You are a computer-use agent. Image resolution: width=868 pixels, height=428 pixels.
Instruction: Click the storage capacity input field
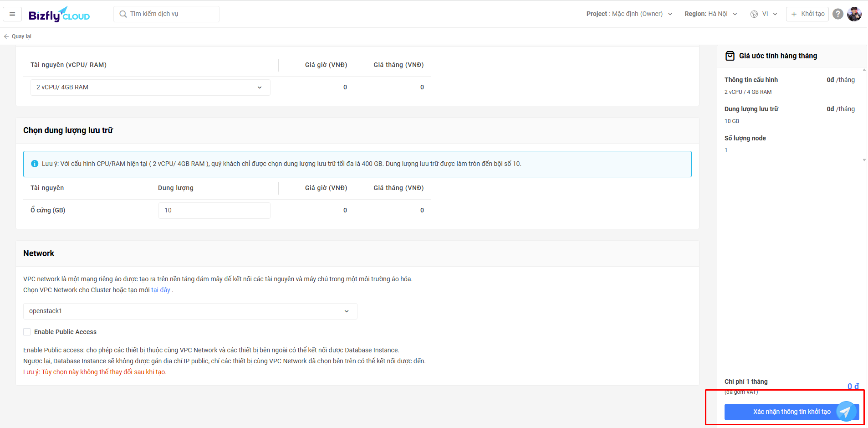point(214,211)
